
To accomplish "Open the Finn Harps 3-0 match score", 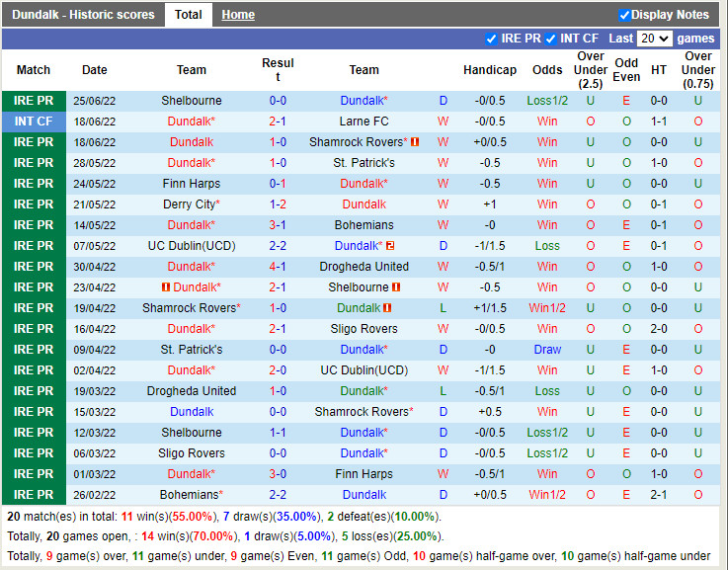I will (x=278, y=474).
